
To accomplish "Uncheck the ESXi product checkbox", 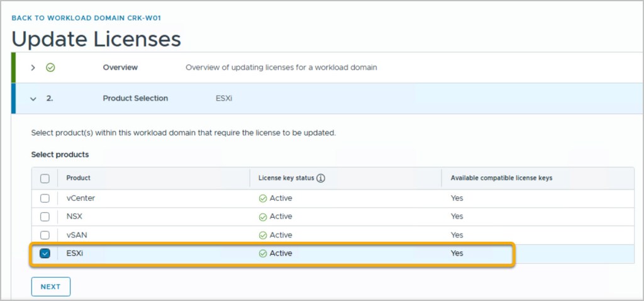I will click(45, 253).
